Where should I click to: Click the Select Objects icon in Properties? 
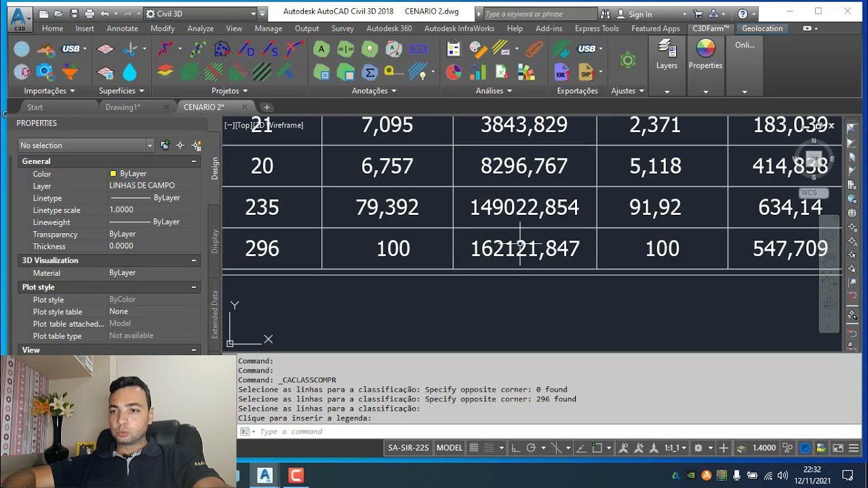(x=180, y=145)
